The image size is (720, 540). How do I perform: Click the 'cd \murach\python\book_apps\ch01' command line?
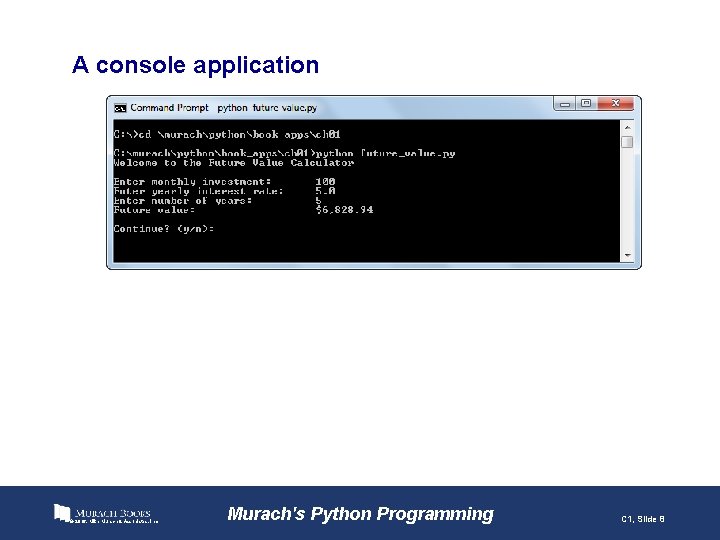pyautogui.click(x=227, y=135)
